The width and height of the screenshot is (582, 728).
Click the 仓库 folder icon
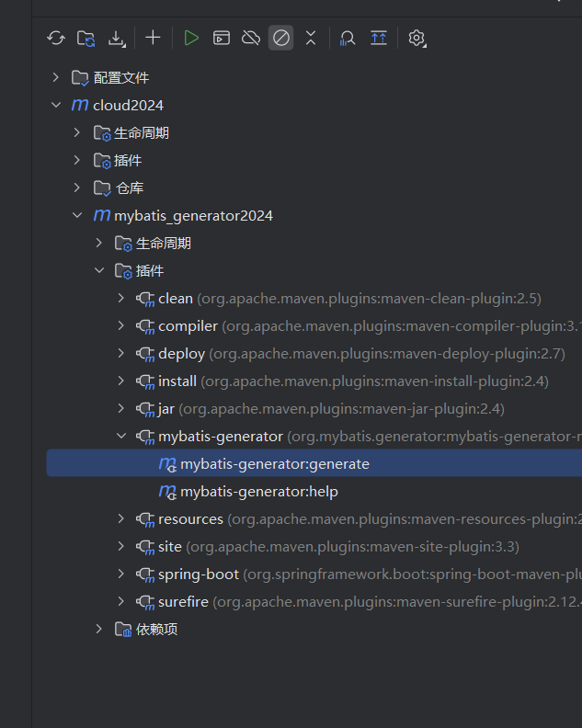coord(102,188)
